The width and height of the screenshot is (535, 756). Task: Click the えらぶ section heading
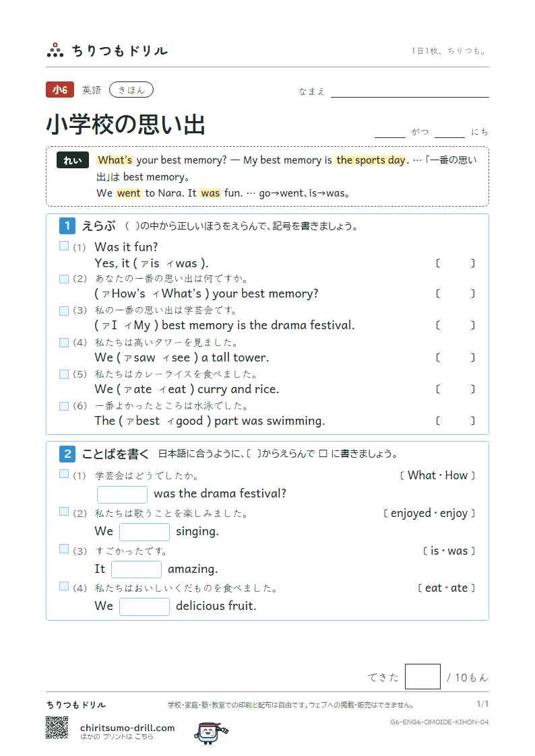coord(99,226)
